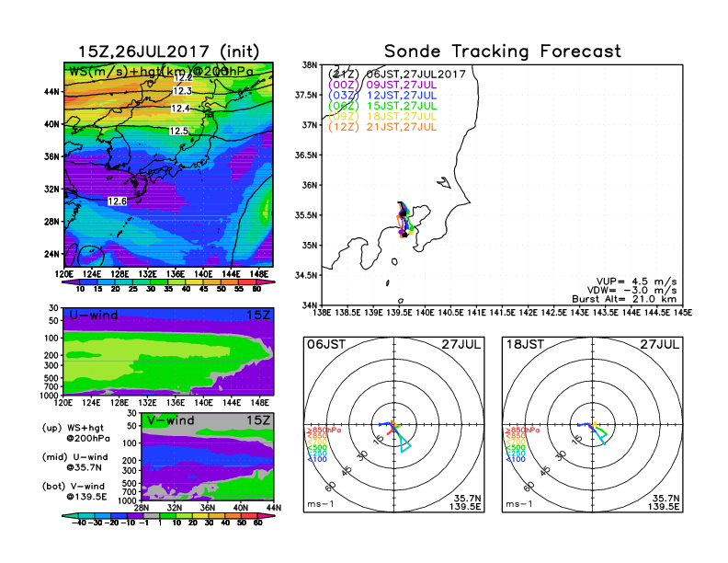Click red segment between 50 and 55
The width and height of the screenshot is (728, 563).
tap(231, 282)
